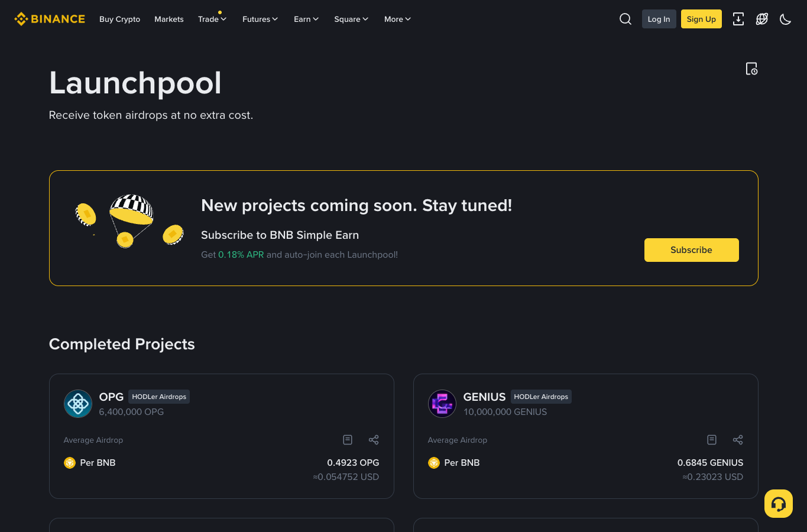Click the OPG project name
This screenshot has width=807, height=532.
click(x=111, y=397)
